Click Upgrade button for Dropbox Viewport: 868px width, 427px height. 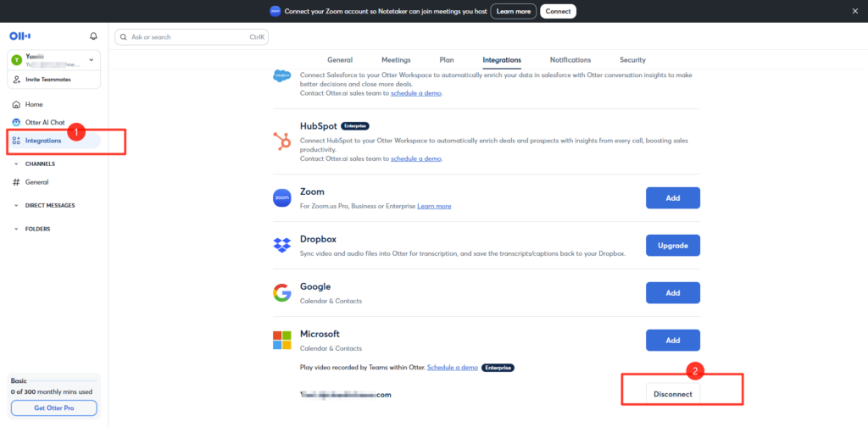(673, 246)
